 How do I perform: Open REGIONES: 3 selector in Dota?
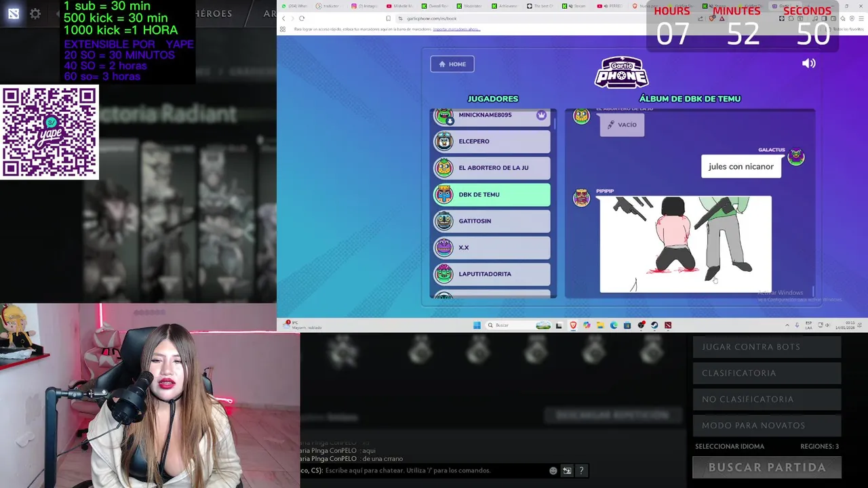click(x=819, y=447)
